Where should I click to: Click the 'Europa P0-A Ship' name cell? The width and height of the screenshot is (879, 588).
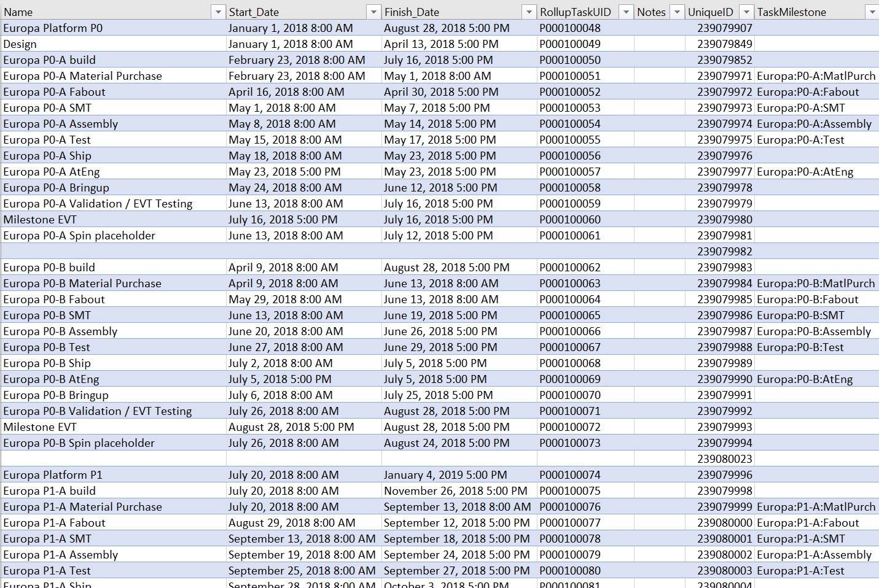coord(114,155)
